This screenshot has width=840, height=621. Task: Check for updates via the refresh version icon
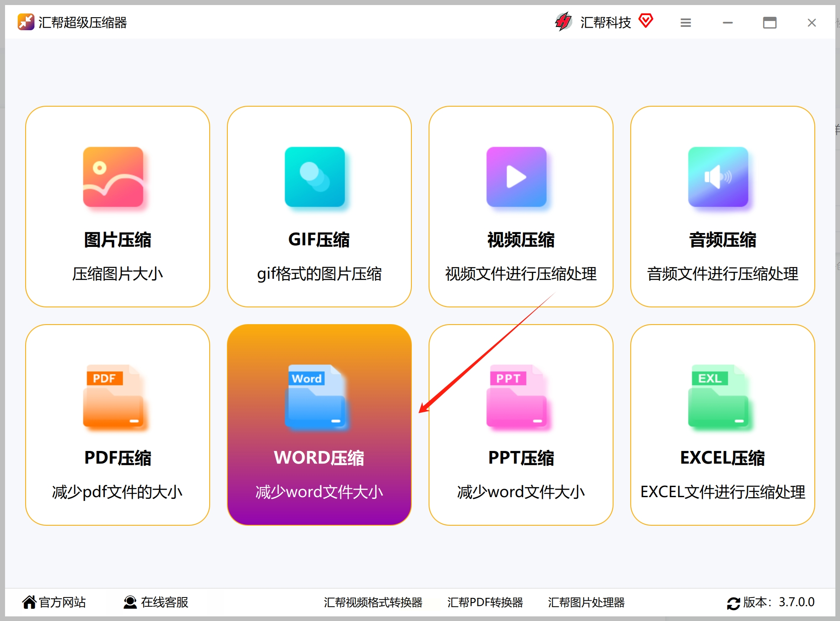[x=733, y=603]
